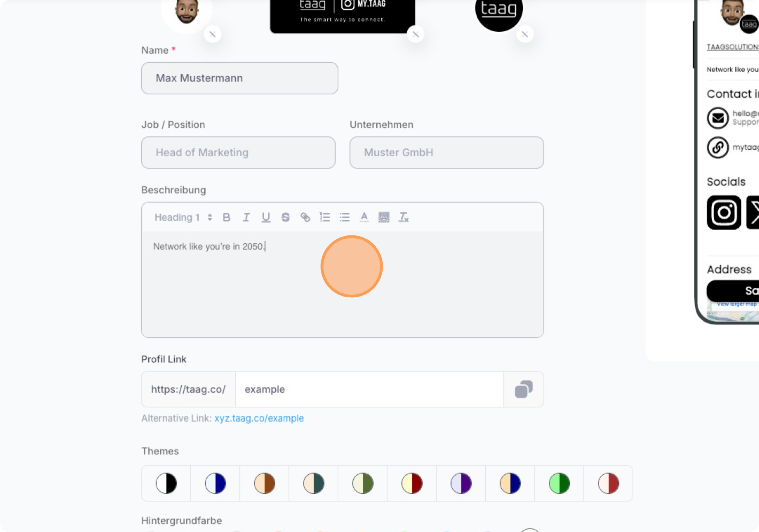Copy the profile link to clipboard
Image resolution: width=759 pixels, height=532 pixels.
tap(524, 389)
